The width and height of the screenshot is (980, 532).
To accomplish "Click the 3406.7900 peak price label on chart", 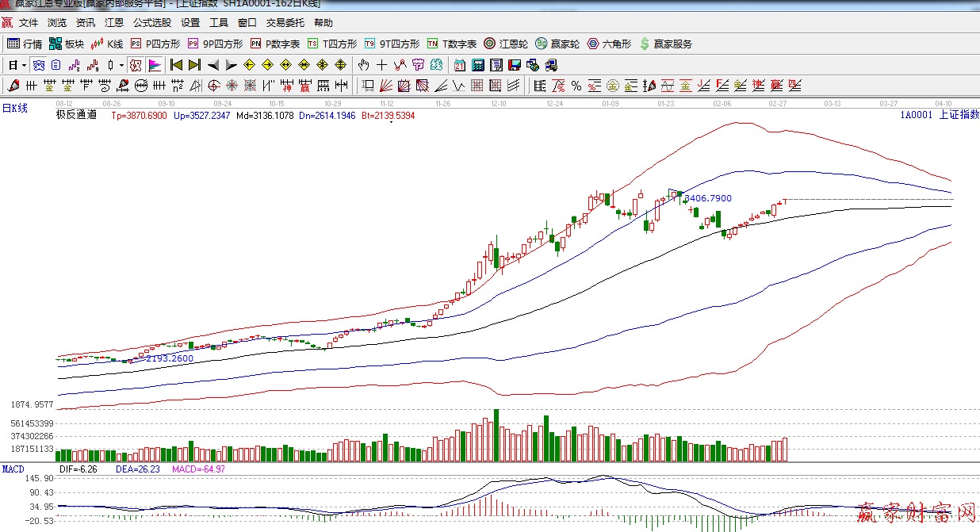I will 707,198.
